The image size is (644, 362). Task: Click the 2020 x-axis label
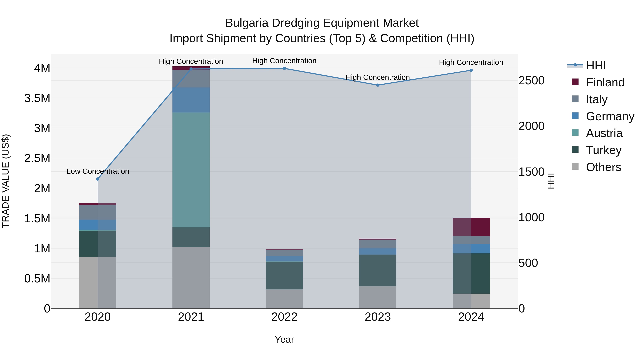coord(98,317)
